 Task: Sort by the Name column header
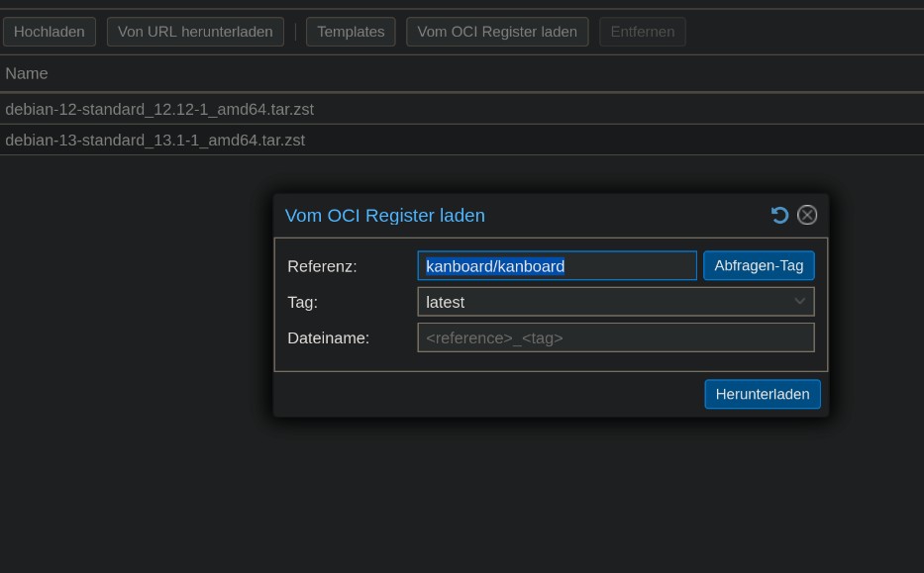pyautogui.click(x=27, y=73)
